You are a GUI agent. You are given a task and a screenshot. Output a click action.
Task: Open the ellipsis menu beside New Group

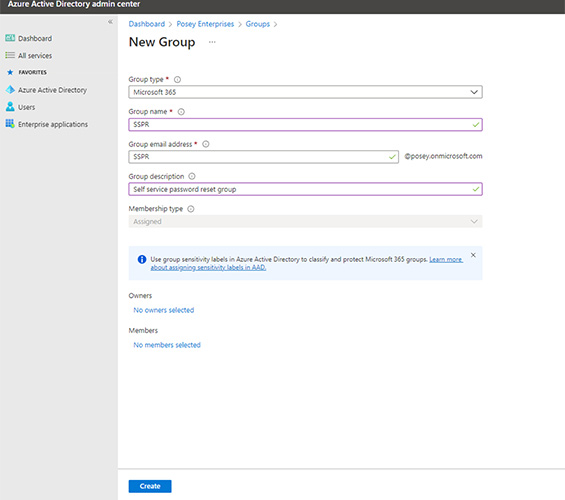(212, 42)
